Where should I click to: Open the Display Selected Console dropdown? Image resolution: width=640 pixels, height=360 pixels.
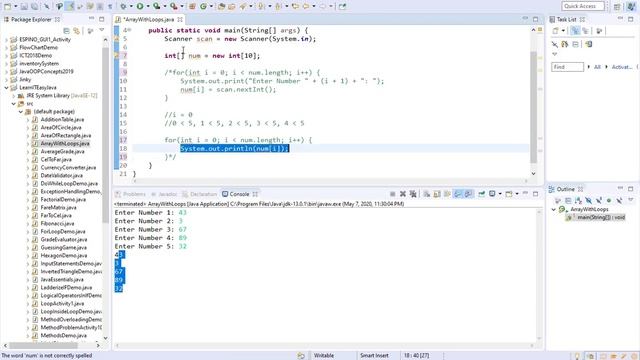pos(500,194)
